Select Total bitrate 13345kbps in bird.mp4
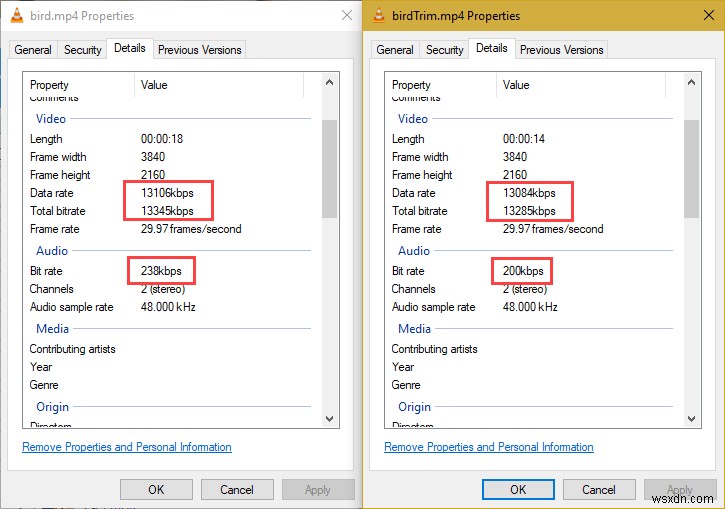 tap(167, 211)
